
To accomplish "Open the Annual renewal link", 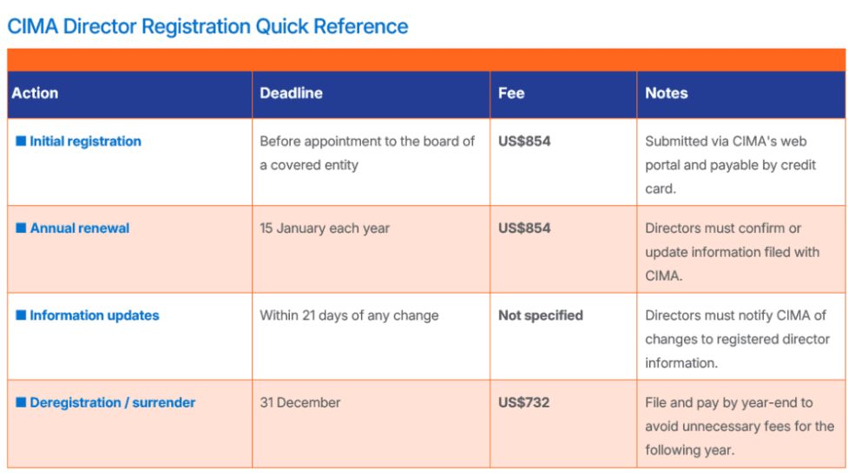I will (80, 228).
